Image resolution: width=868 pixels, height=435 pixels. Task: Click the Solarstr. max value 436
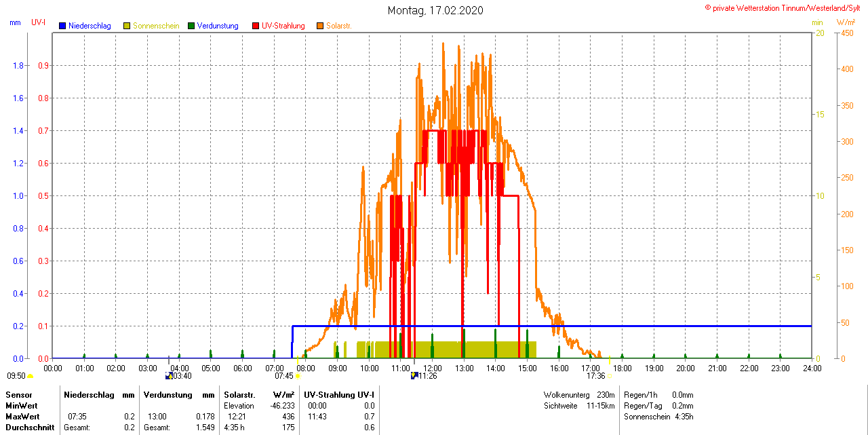point(288,416)
